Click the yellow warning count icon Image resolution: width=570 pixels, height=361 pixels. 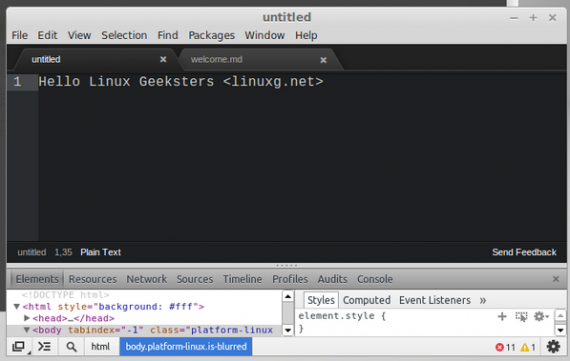pyautogui.click(x=525, y=347)
